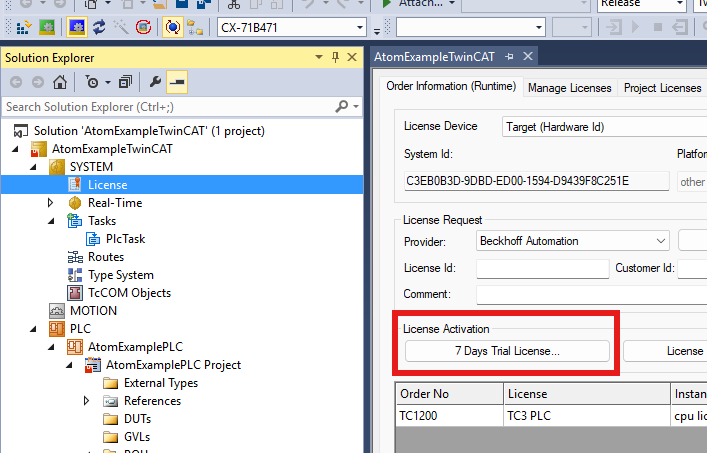
Task: Select the TcCOM Objects icon
Action: pos(75,293)
